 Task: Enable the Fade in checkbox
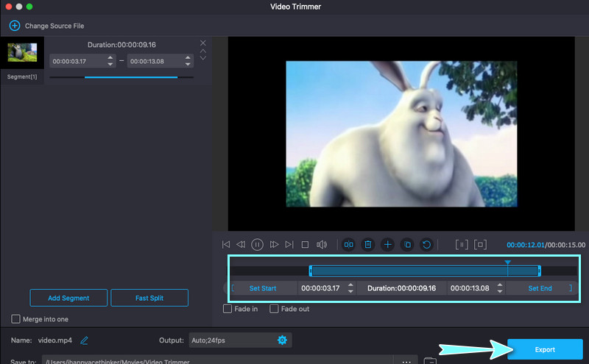tap(228, 309)
